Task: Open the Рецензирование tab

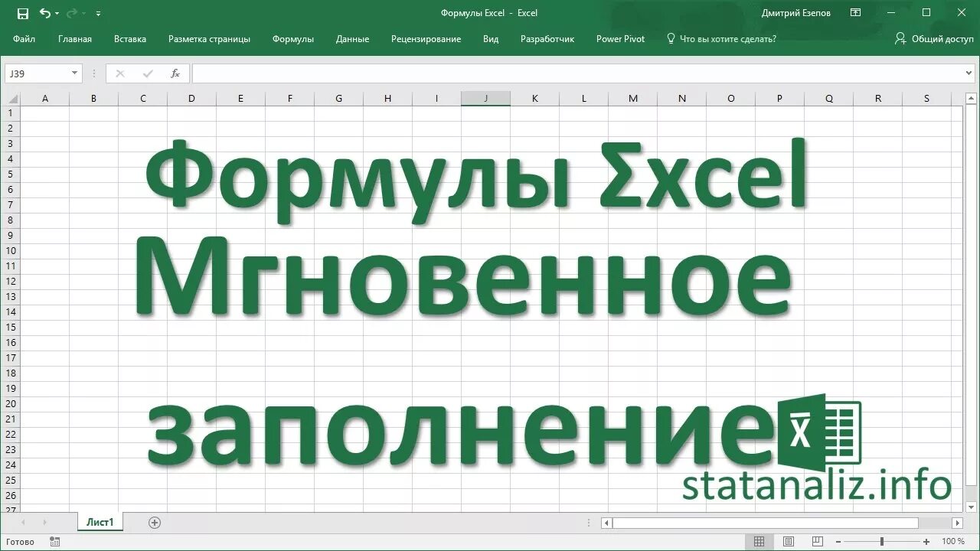Action: point(426,39)
